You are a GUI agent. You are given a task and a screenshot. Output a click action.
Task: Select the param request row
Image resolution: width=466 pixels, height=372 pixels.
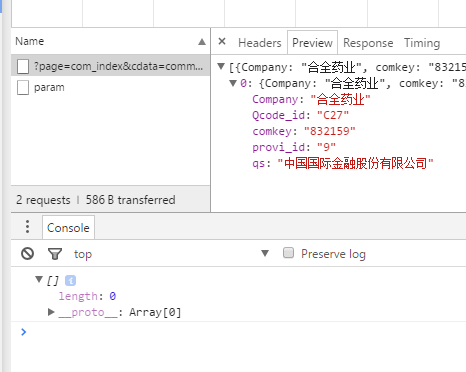pos(111,88)
